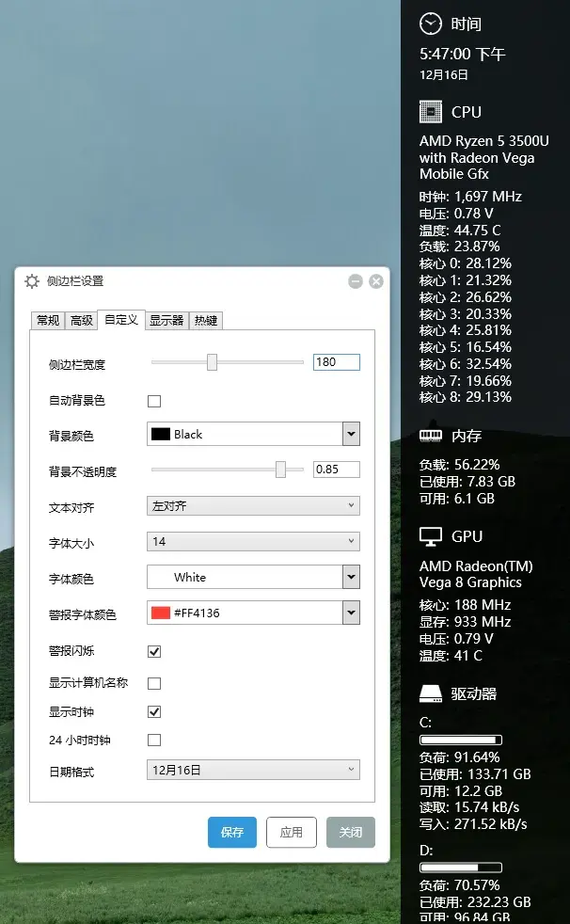The height and width of the screenshot is (924, 570).
Task: Switch to the 常规 tab
Action: tap(48, 321)
